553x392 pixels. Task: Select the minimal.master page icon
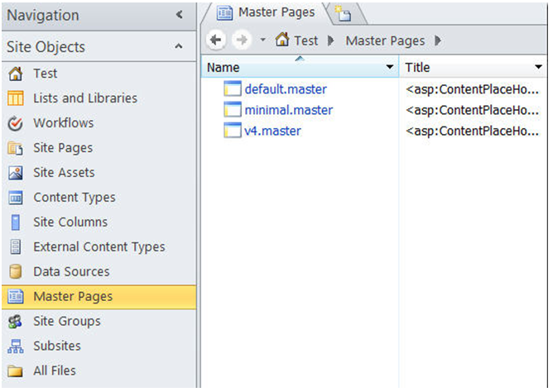tap(233, 110)
